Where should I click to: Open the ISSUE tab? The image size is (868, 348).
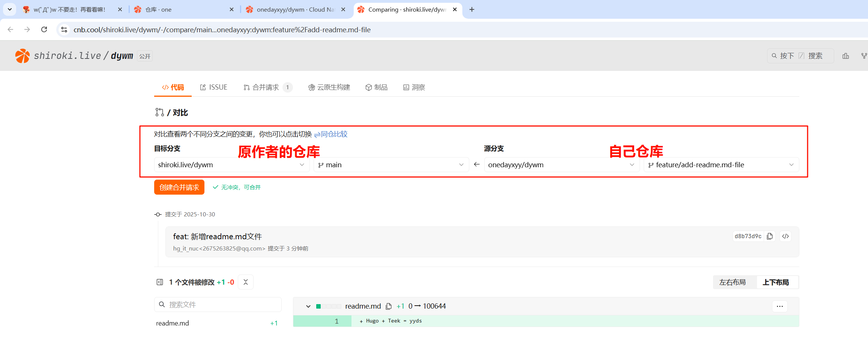pos(214,87)
